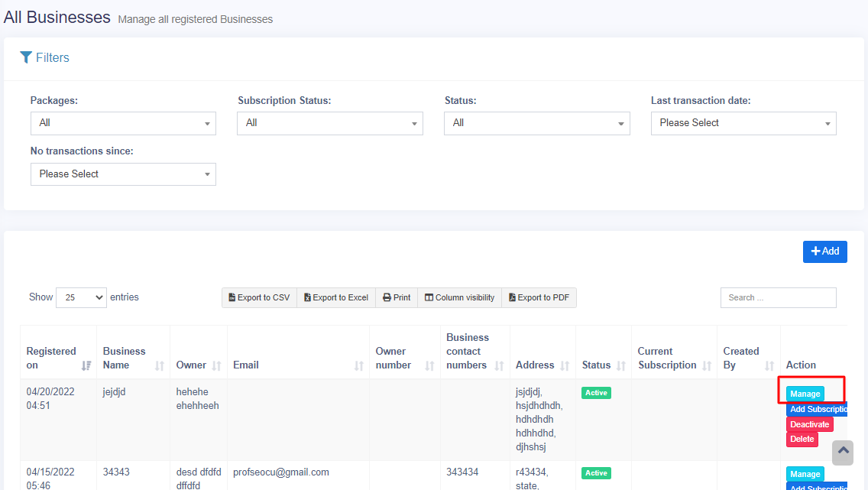Export table to CSV
The image size is (868, 490).
259,297
